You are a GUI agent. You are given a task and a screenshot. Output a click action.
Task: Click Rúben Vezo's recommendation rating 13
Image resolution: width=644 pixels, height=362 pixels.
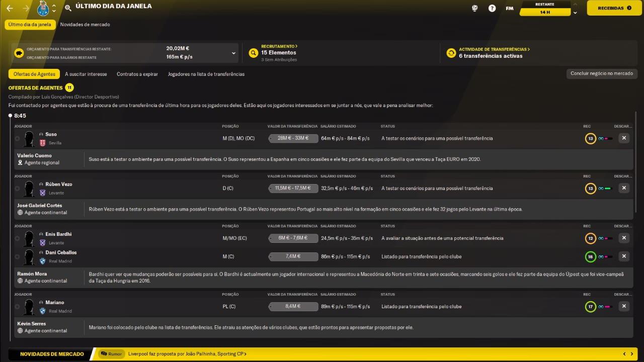[590, 188]
